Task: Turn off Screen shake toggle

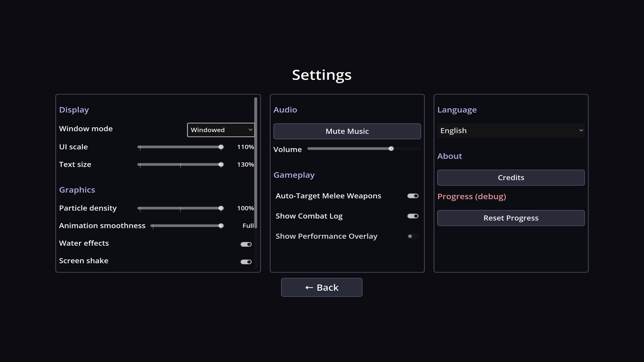Action: click(246, 262)
